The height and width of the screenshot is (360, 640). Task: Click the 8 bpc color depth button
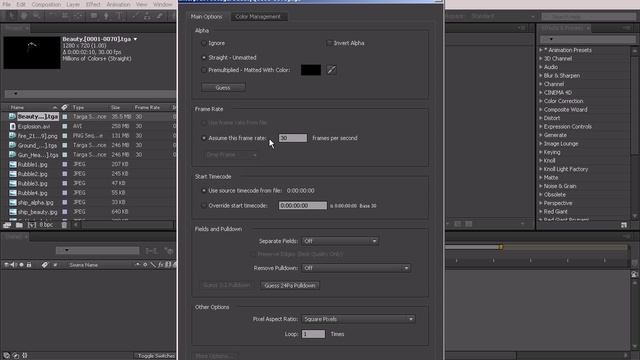pyautogui.click(x=46, y=225)
